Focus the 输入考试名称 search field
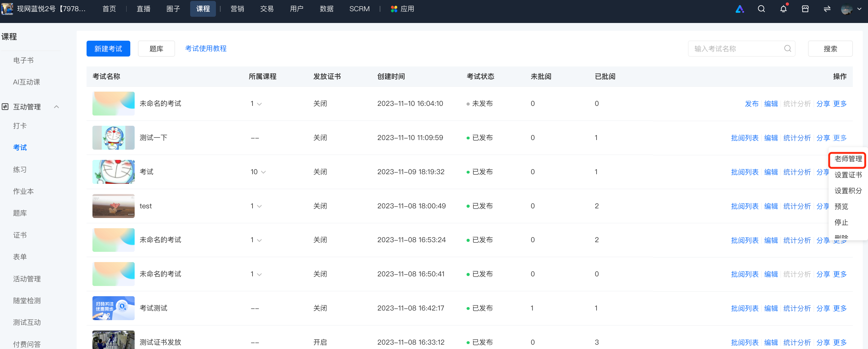The height and width of the screenshot is (349, 868). (741, 48)
